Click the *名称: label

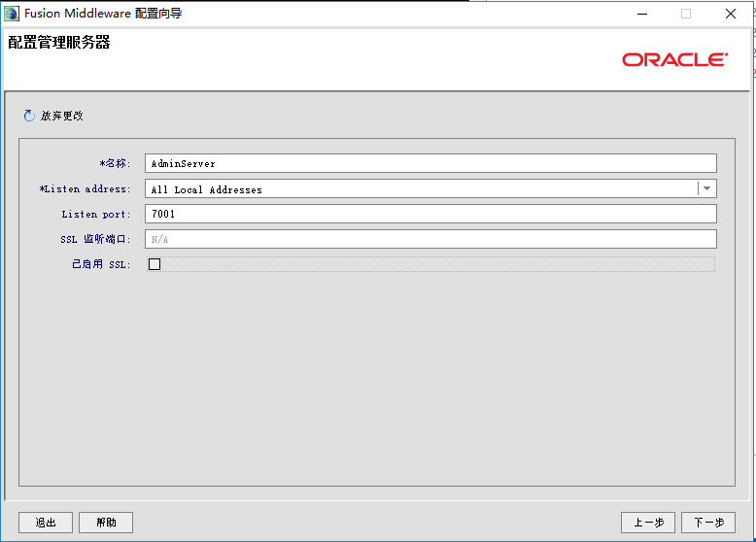click(x=115, y=163)
